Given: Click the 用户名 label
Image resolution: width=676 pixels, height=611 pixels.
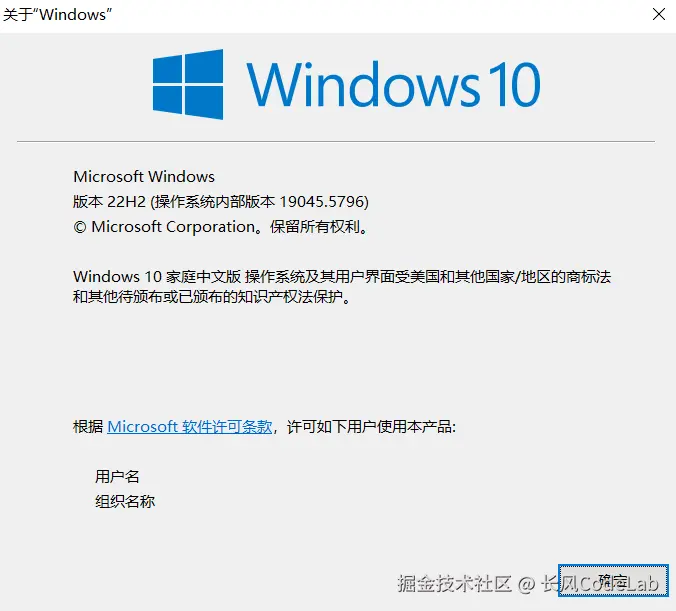Looking at the screenshot, I should point(117,476).
